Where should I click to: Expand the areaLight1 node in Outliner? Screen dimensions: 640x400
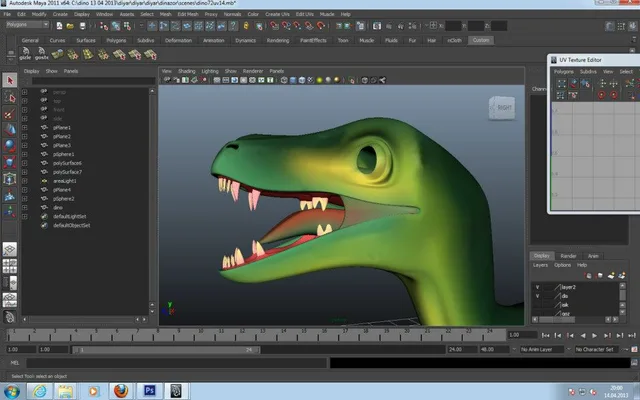24,181
